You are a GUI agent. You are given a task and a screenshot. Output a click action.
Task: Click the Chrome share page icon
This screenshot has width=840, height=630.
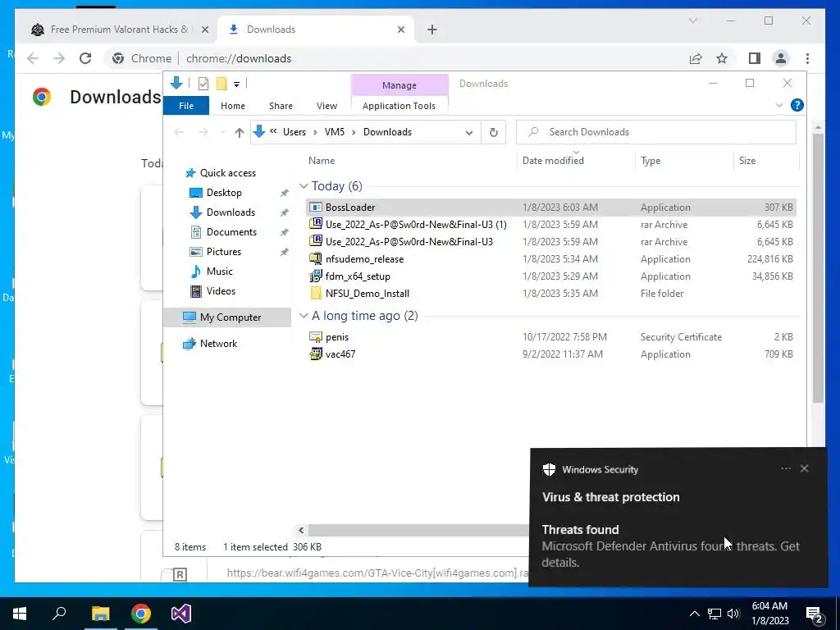(x=696, y=58)
